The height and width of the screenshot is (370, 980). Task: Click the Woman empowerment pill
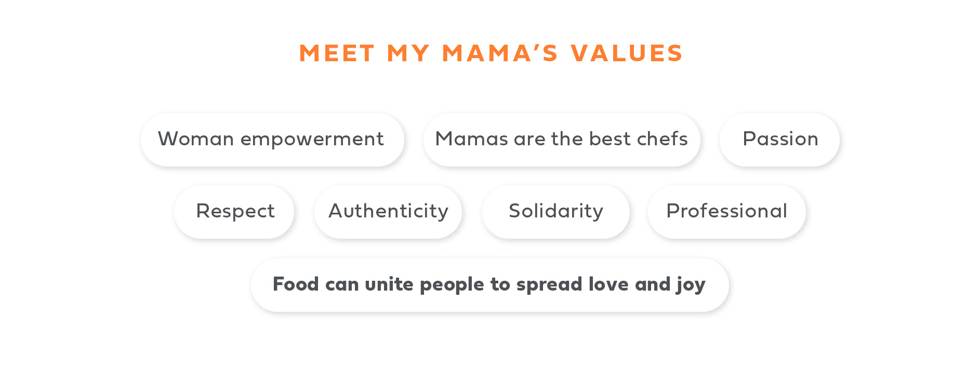tap(272, 140)
